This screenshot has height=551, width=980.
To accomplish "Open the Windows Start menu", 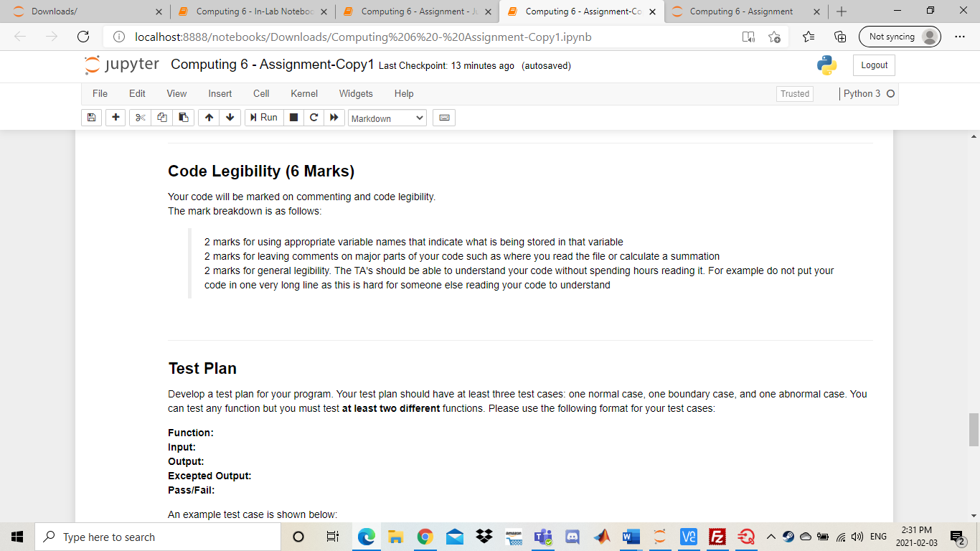I will coord(17,537).
